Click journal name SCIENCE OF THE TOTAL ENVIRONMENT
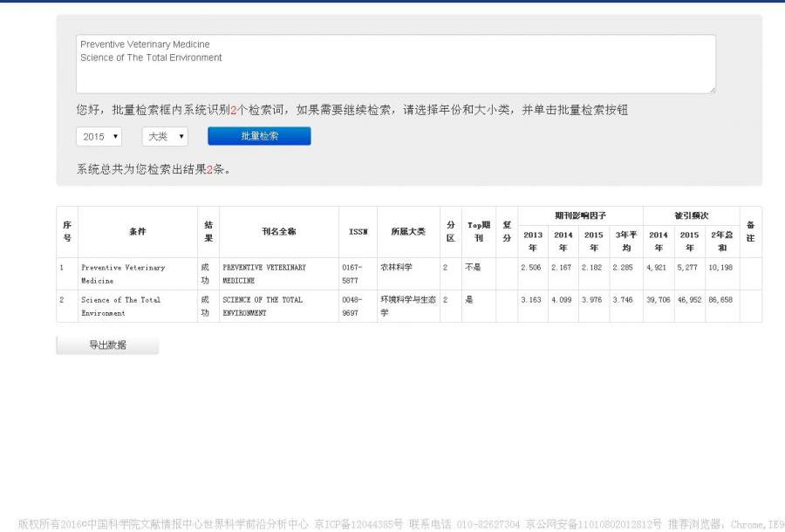Viewport: 785px width, 532px height. pos(263,306)
